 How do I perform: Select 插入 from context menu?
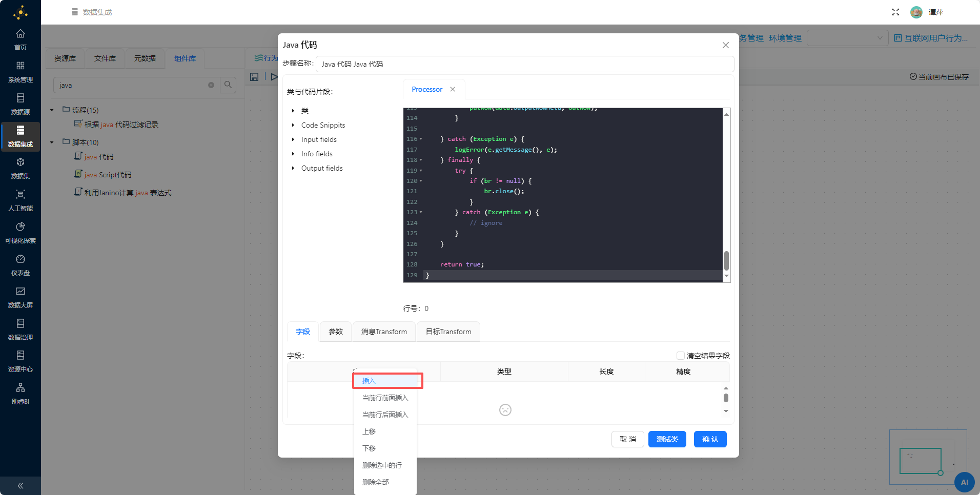click(385, 381)
